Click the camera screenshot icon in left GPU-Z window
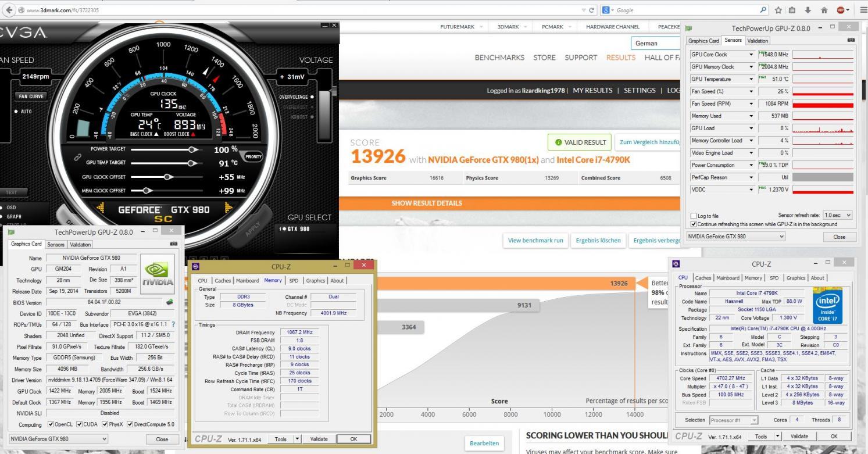This screenshot has width=868, height=454. (174, 244)
